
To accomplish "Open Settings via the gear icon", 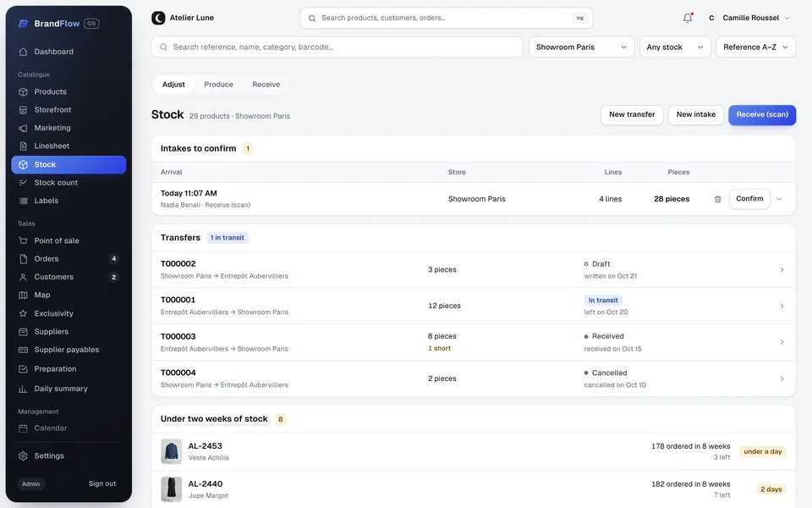I will point(23,456).
